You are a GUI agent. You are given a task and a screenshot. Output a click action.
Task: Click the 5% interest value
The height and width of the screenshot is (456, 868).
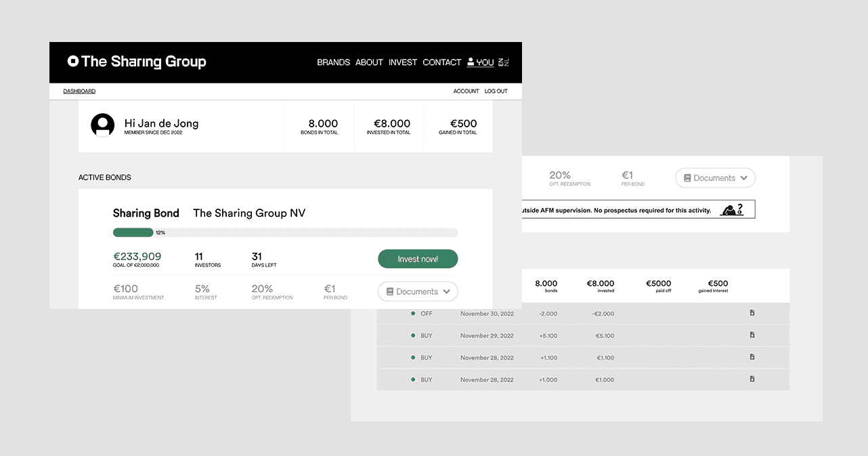click(x=202, y=289)
